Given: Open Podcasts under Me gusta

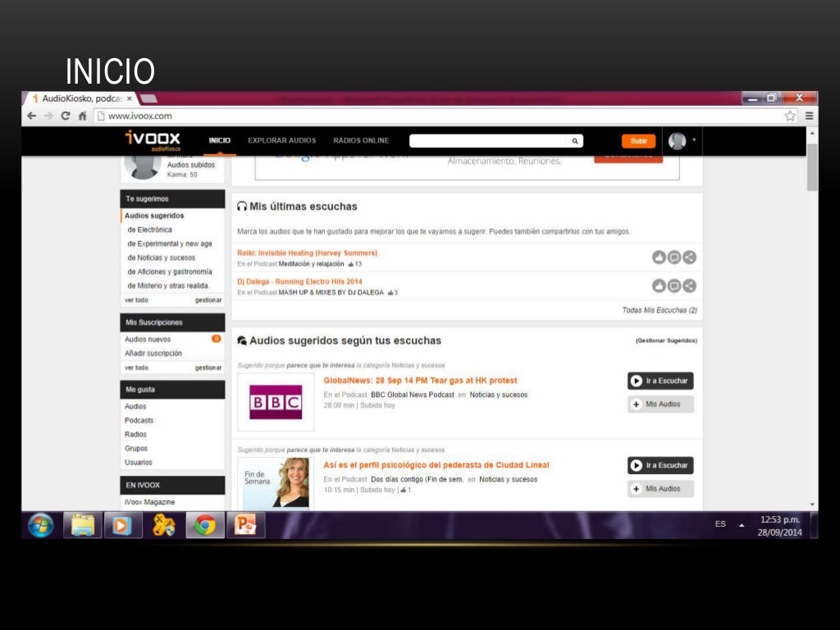Looking at the screenshot, I should click(139, 420).
